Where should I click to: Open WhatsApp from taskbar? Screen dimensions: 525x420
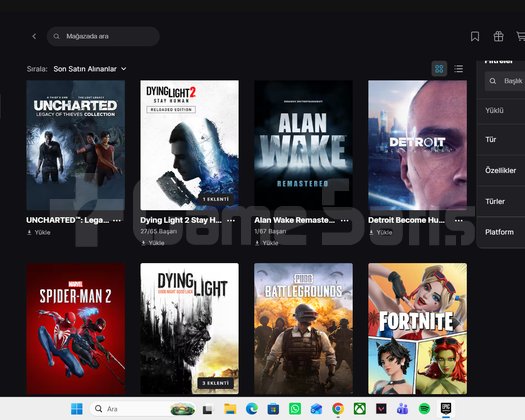pos(295,409)
